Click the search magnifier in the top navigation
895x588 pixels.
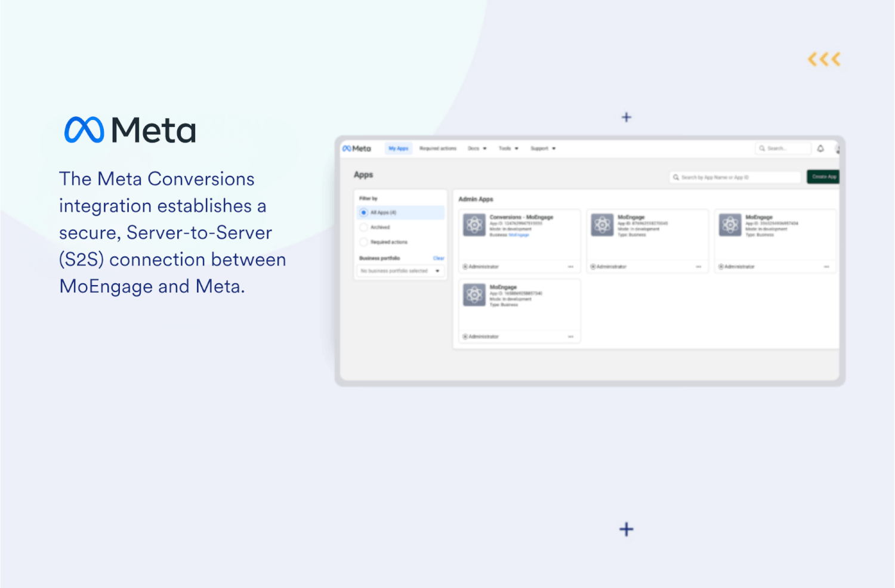[763, 148]
